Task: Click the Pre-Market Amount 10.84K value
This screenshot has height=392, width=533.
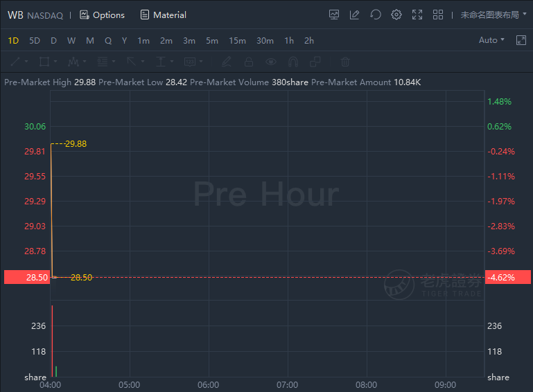Action: pos(408,82)
